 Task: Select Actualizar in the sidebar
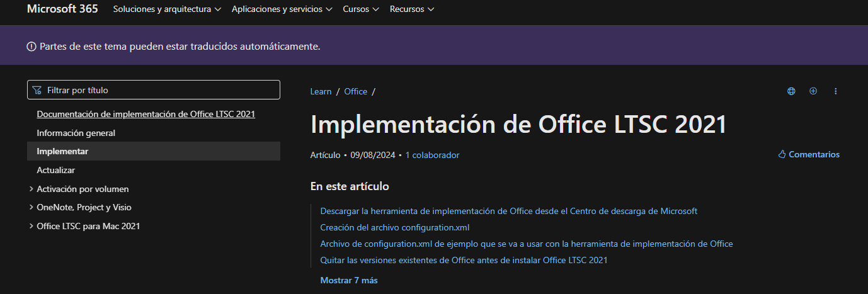56,170
